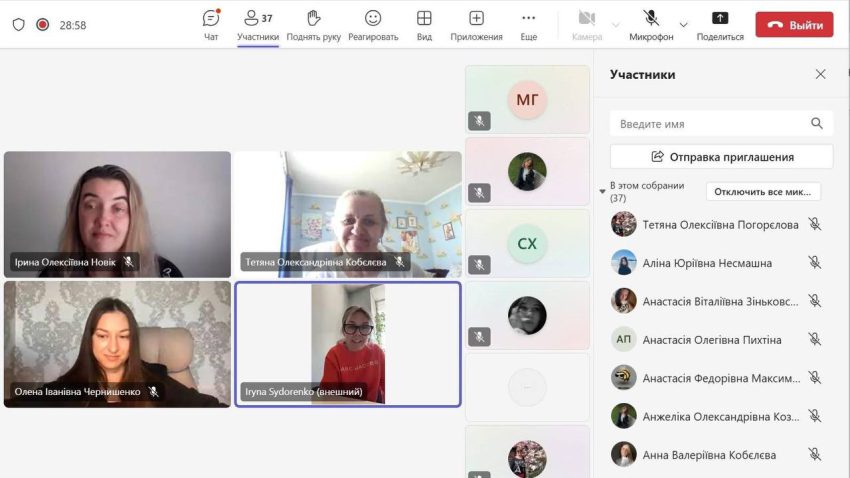The width and height of the screenshot is (850, 478).
Task: Close the Участники panel
Action: pos(820,74)
